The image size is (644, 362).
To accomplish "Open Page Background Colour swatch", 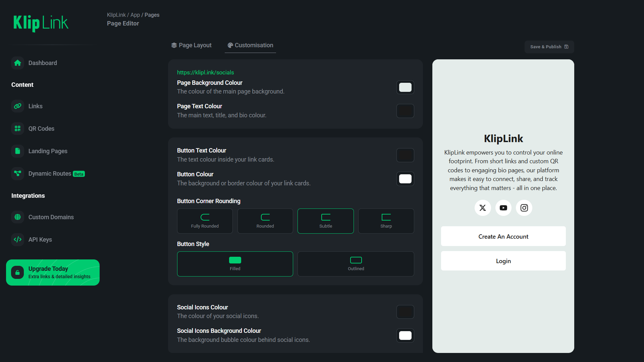I will pyautogui.click(x=405, y=87).
